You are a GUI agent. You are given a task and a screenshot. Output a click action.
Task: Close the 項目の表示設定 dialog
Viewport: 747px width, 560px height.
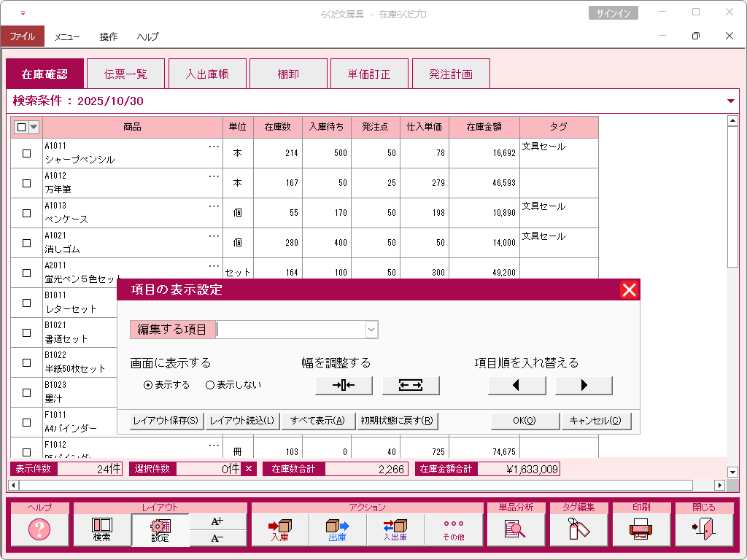tap(629, 290)
